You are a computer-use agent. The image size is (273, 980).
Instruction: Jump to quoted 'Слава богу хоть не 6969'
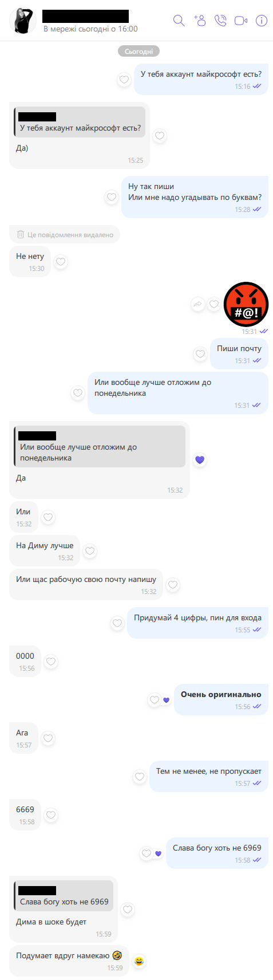(x=64, y=896)
